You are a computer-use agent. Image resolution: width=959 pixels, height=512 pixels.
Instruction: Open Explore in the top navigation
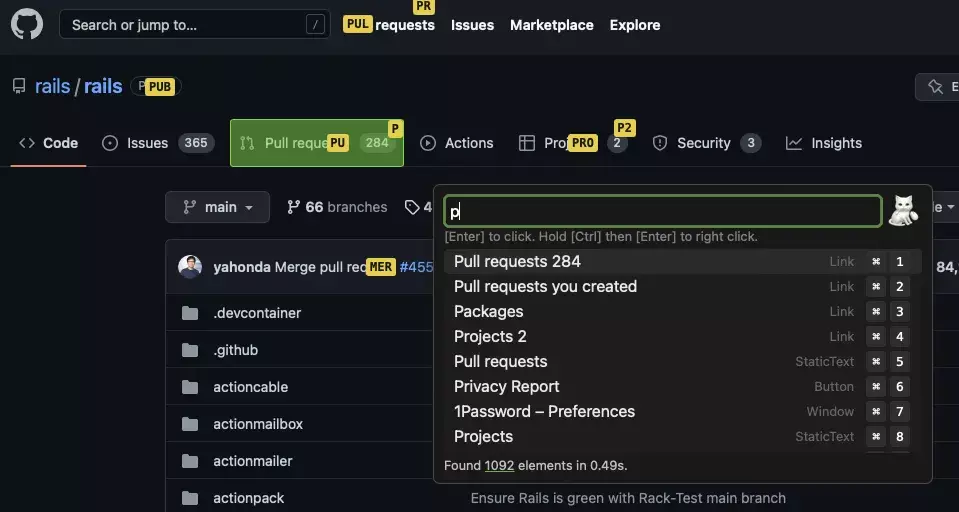coord(635,25)
